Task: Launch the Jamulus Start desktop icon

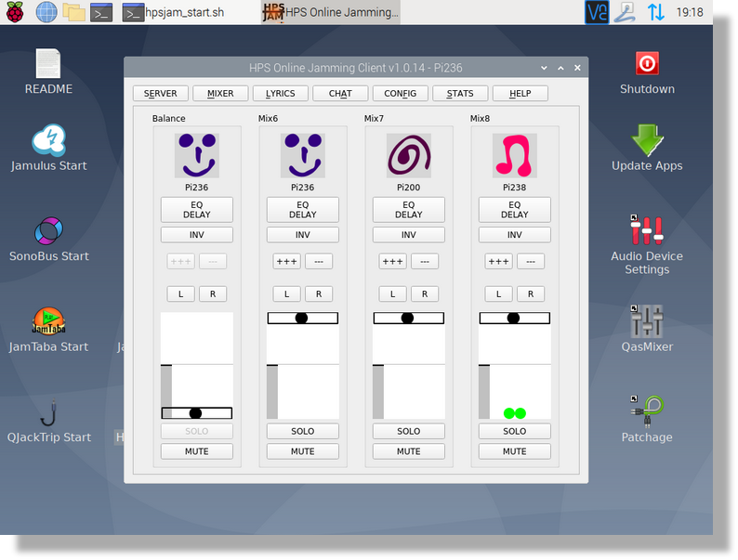Action: tap(48, 148)
